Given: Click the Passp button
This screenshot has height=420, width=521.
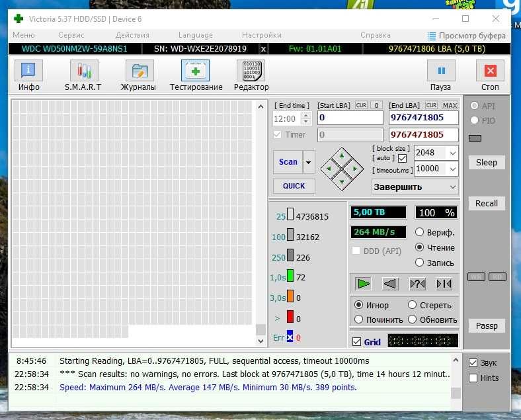Looking at the screenshot, I should [x=487, y=325].
